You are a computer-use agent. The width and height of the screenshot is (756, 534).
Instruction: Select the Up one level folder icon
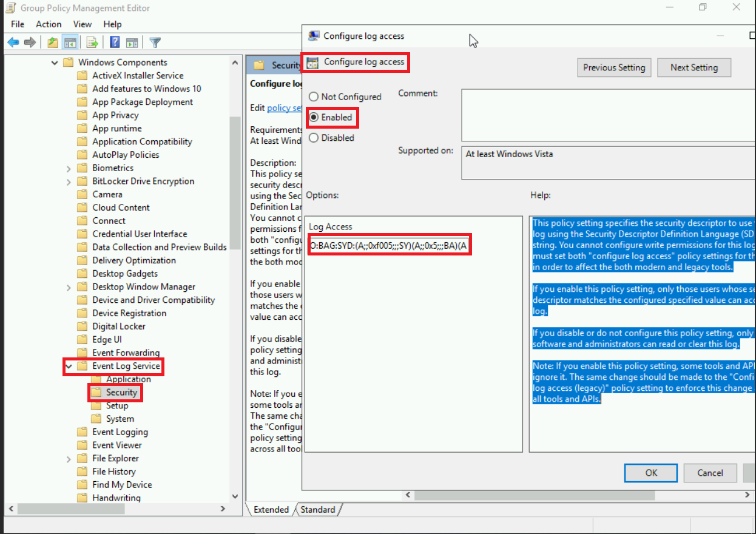click(52, 42)
